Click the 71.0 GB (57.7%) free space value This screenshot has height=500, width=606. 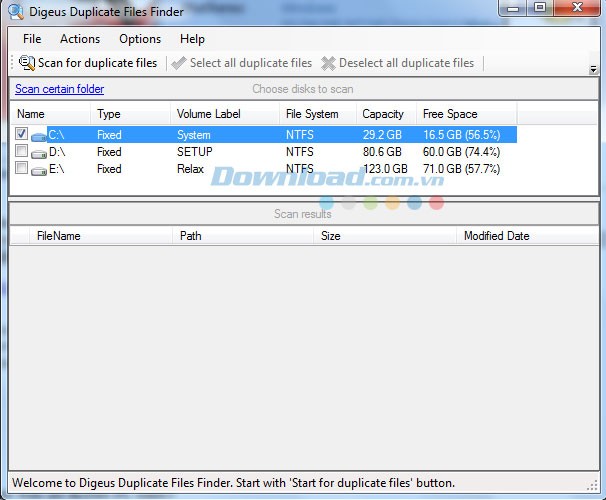click(461, 169)
